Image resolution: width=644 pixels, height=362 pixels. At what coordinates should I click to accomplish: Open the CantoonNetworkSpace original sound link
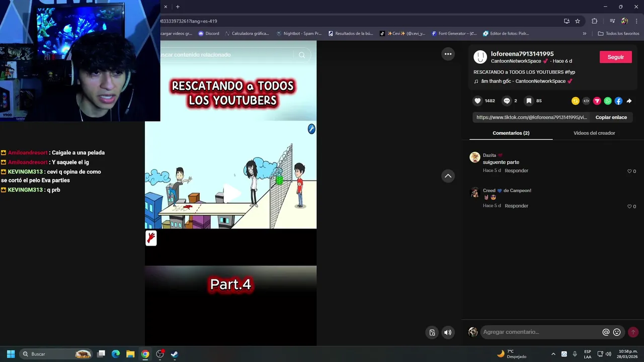(523, 81)
